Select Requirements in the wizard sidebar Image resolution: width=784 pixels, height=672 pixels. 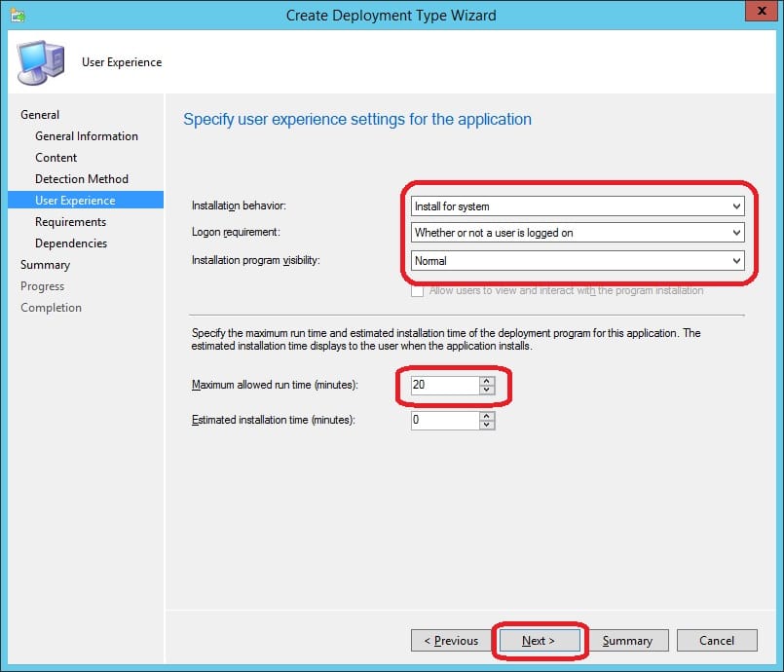click(70, 222)
